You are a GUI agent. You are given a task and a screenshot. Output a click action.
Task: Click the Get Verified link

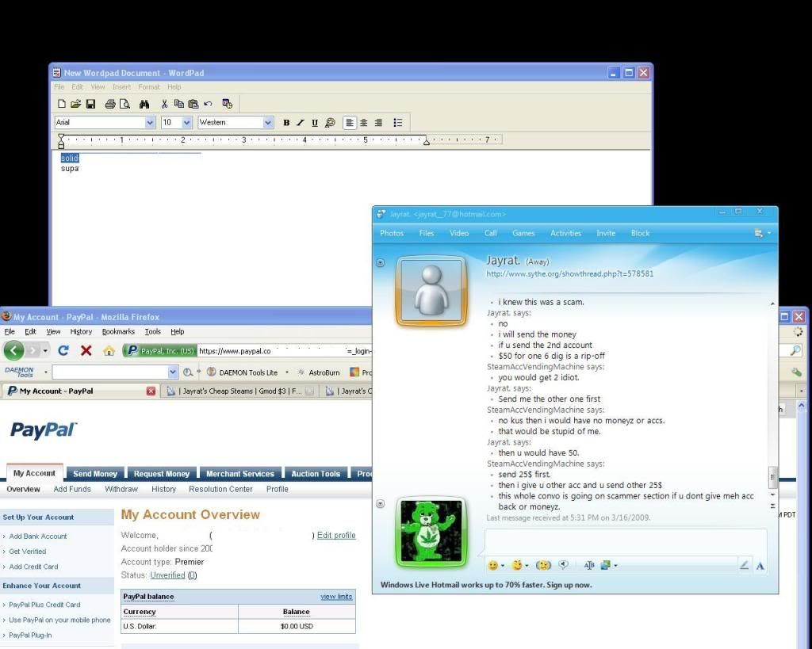[x=28, y=552]
